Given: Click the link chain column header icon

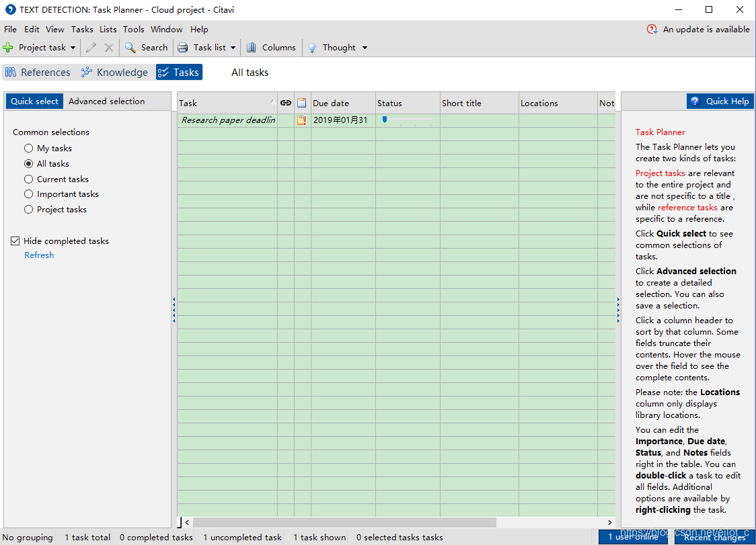Looking at the screenshot, I should 286,103.
